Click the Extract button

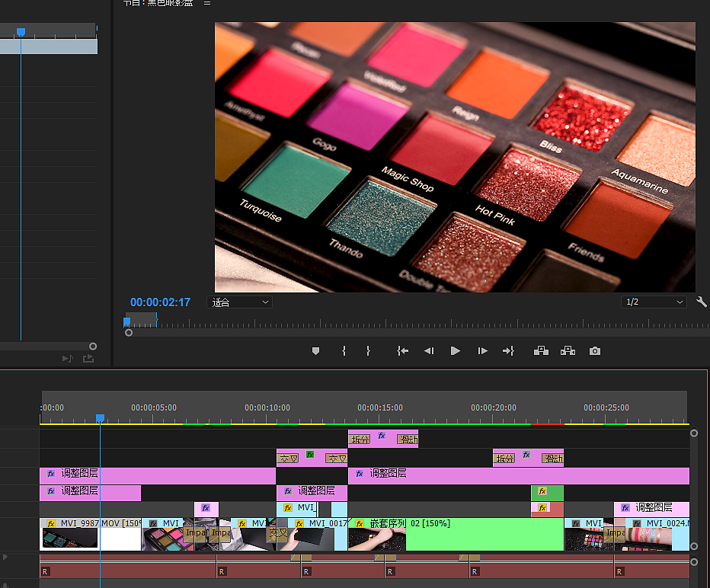[x=568, y=351]
